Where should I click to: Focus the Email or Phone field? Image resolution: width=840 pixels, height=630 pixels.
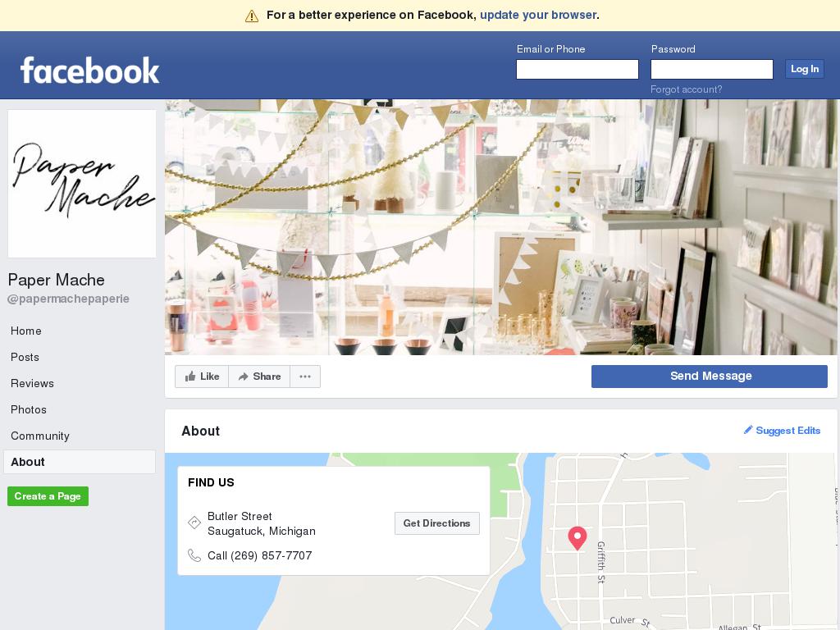577,69
